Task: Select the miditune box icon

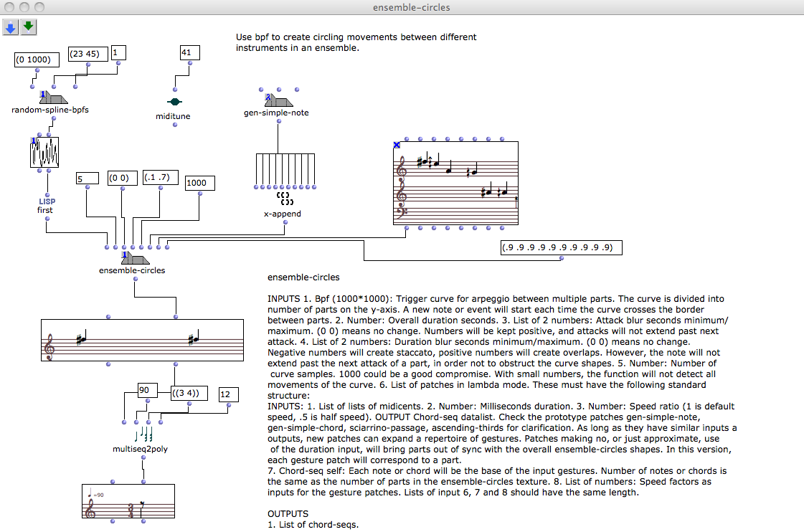Action: 174,103
